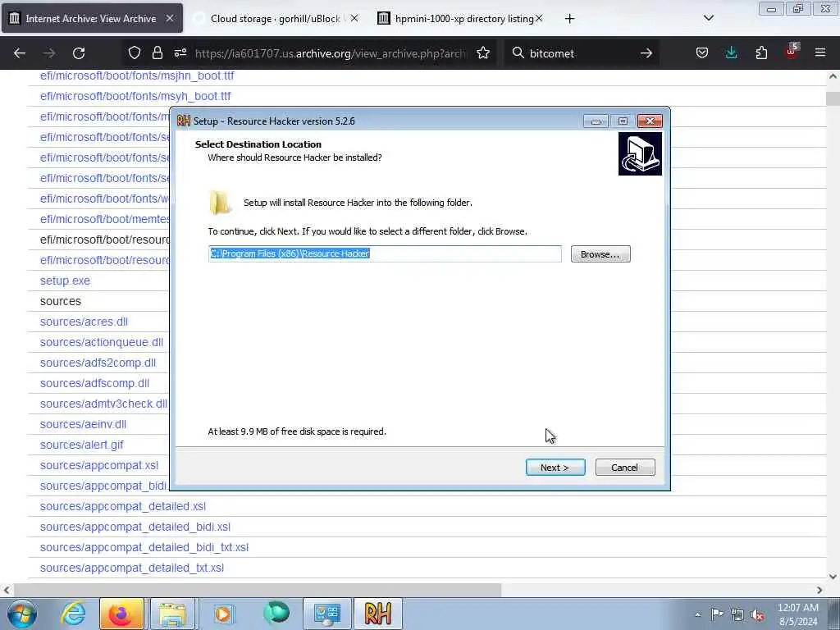Click the scroll down arrow of vertical scrollbar

(x=833, y=577)
